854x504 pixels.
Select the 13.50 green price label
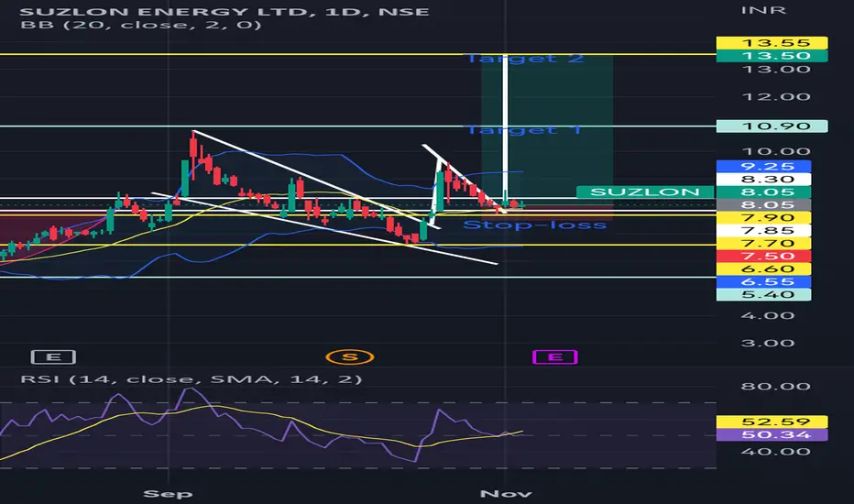point(772,56)
